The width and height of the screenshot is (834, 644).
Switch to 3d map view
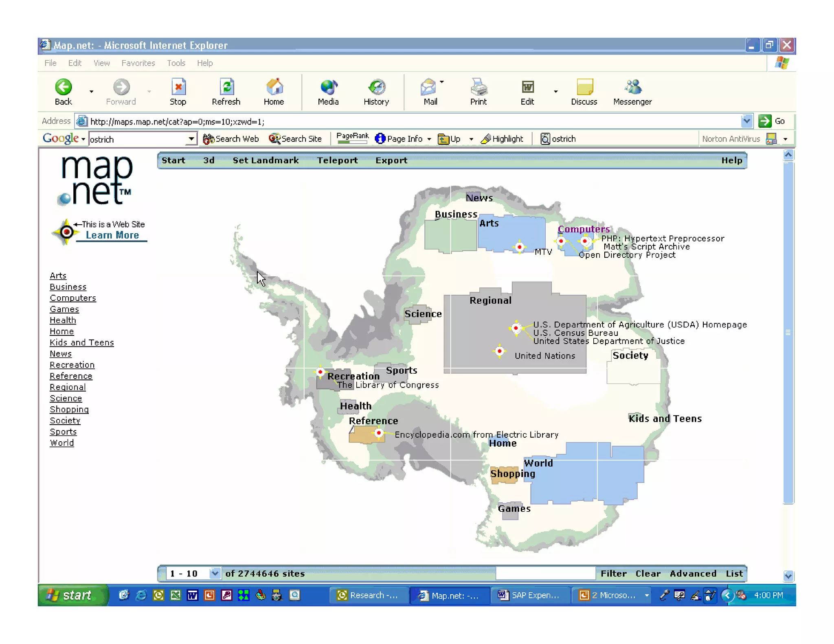(x=209, y=160)
